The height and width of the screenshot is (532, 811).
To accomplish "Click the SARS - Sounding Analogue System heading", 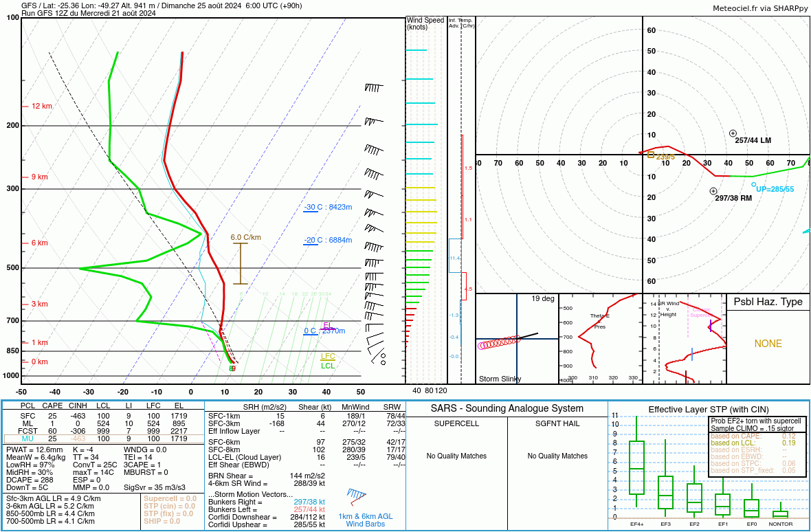I will click(x=507, y=408).
